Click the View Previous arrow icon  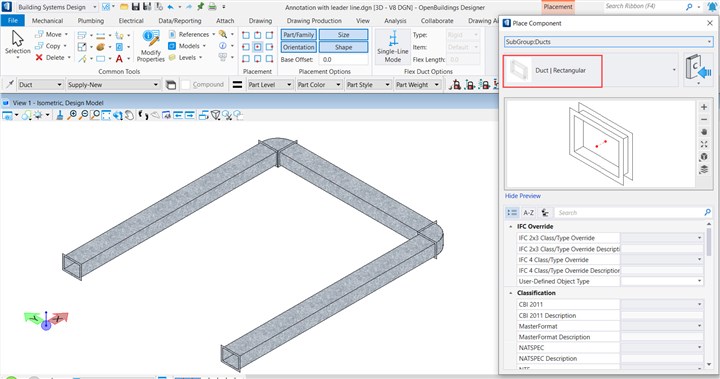pyautogui.click(x=178, y=115)
